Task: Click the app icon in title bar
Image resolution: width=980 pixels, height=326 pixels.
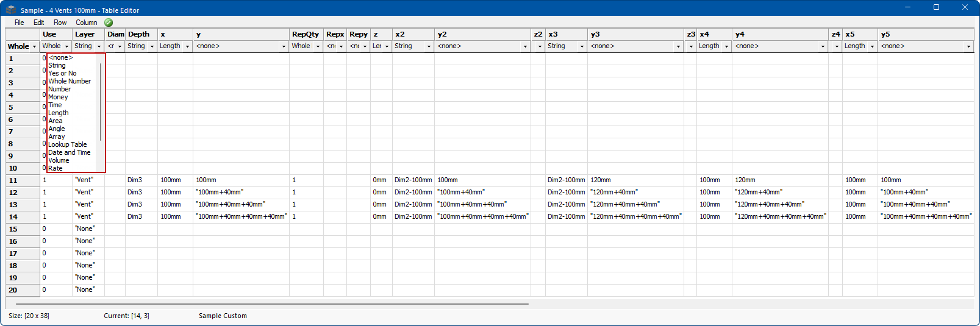Action: 11,10
